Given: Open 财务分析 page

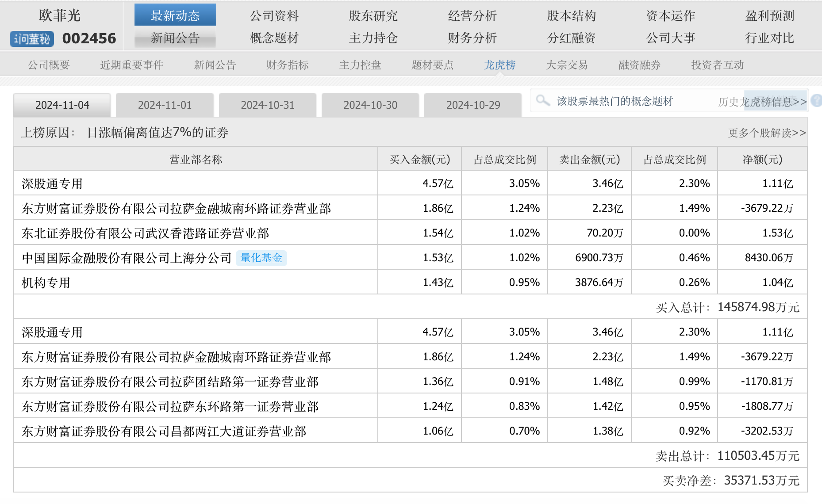Looking at the screenshot, I should tap(472, 38).
